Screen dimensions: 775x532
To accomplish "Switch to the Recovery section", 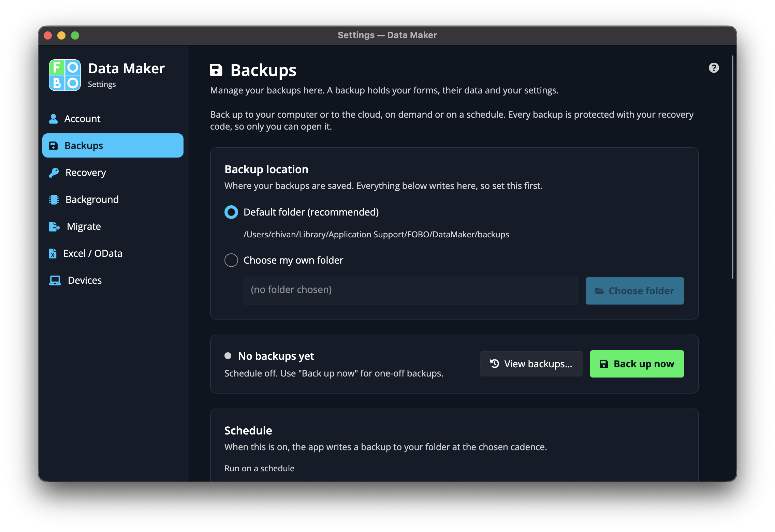I will pos(113,173).
